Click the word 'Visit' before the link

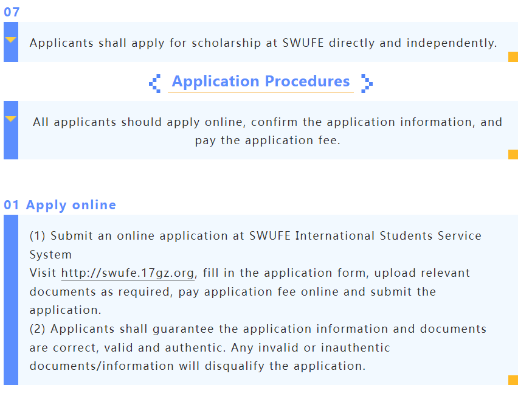(43, 273)
